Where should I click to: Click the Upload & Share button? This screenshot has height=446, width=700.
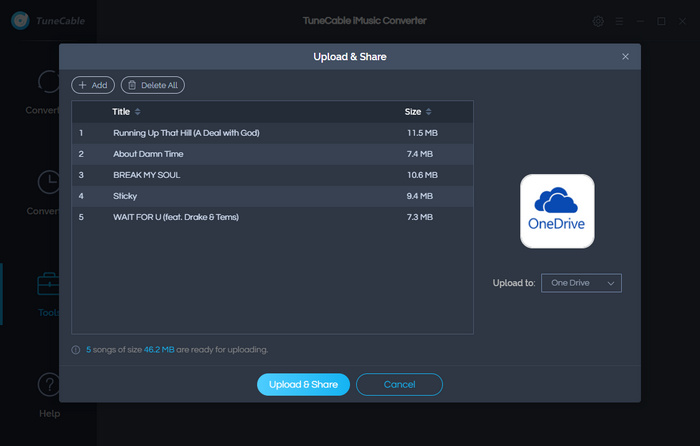[x=303, y=384]
